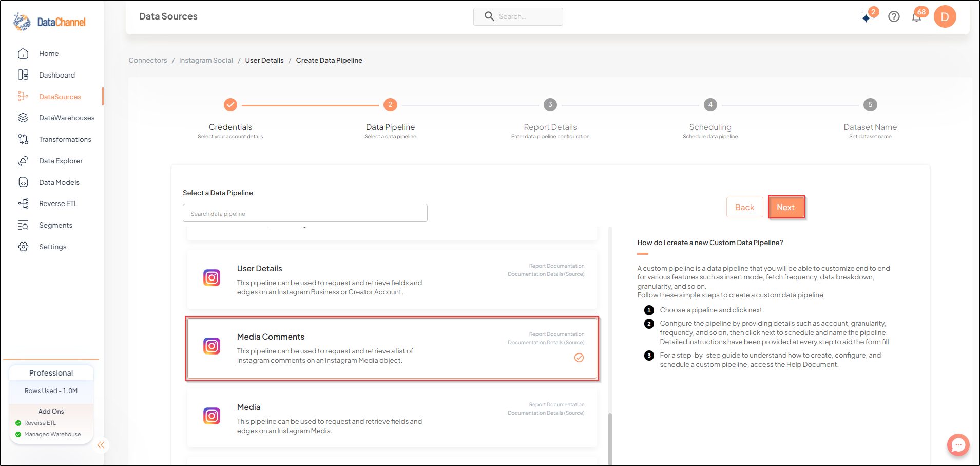Click the Back button
This screenshot has width=980, height=466.
[744, 208]
